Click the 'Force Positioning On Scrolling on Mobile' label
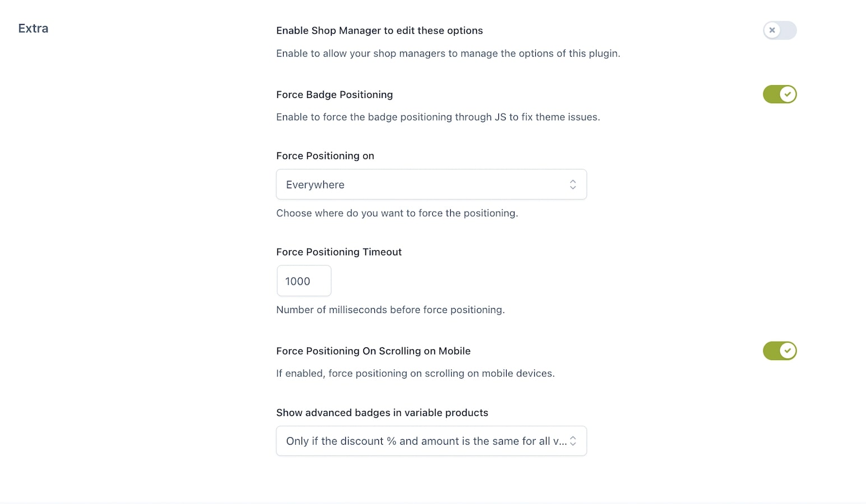Viewport: 866px width, 504px height. [x=373, y=351]
